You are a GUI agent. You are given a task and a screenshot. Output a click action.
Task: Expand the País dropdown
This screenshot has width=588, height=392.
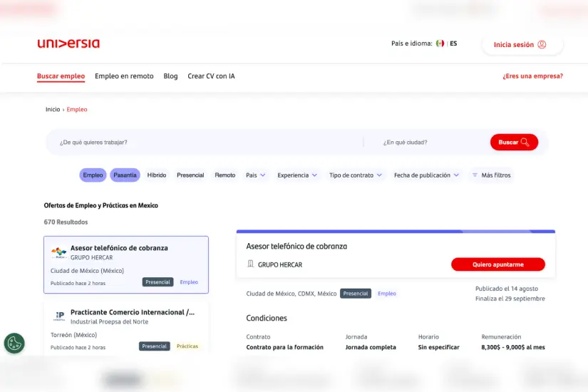tap(255, 175)
